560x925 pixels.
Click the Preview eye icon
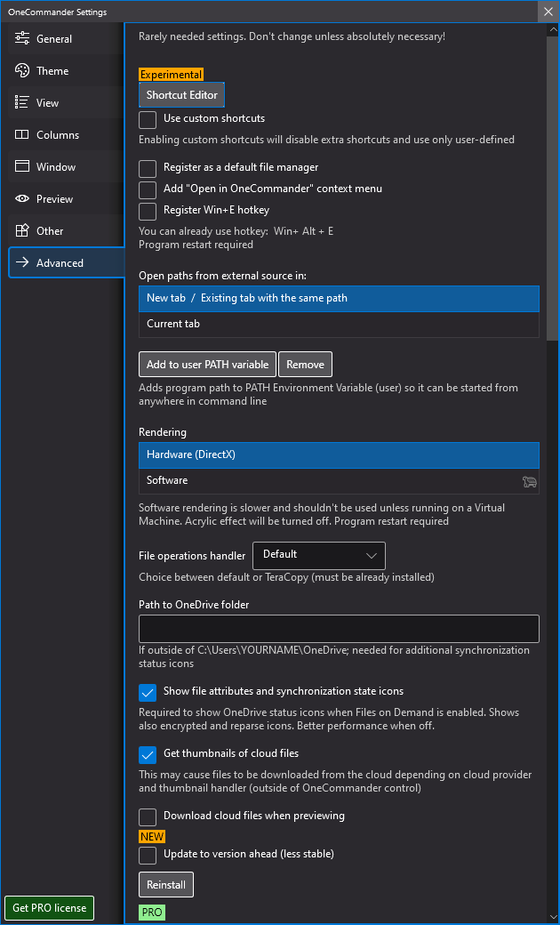[x=22, y=199]
